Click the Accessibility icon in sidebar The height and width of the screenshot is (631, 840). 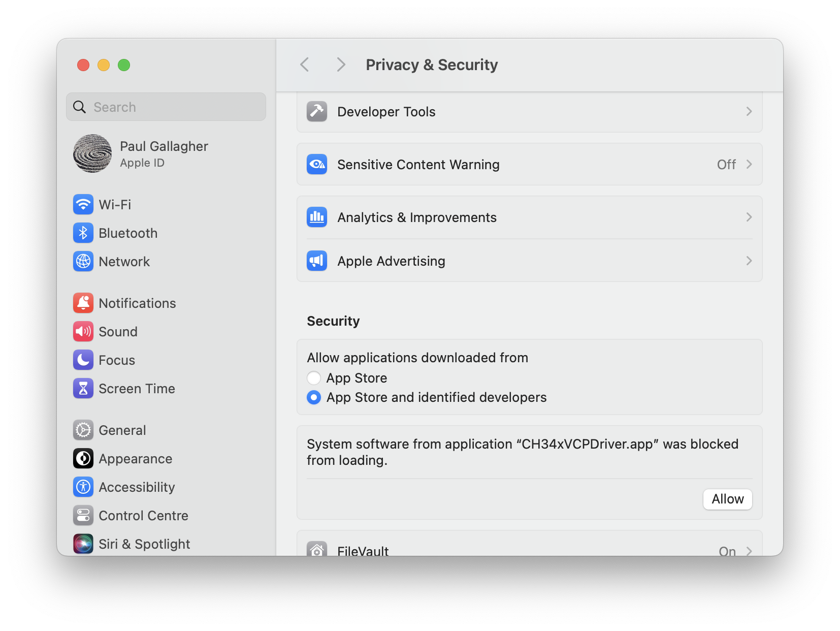83,487
